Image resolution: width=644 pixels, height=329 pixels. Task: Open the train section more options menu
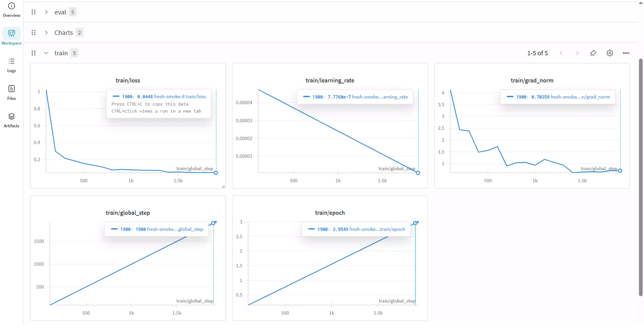tap(626, 53)
